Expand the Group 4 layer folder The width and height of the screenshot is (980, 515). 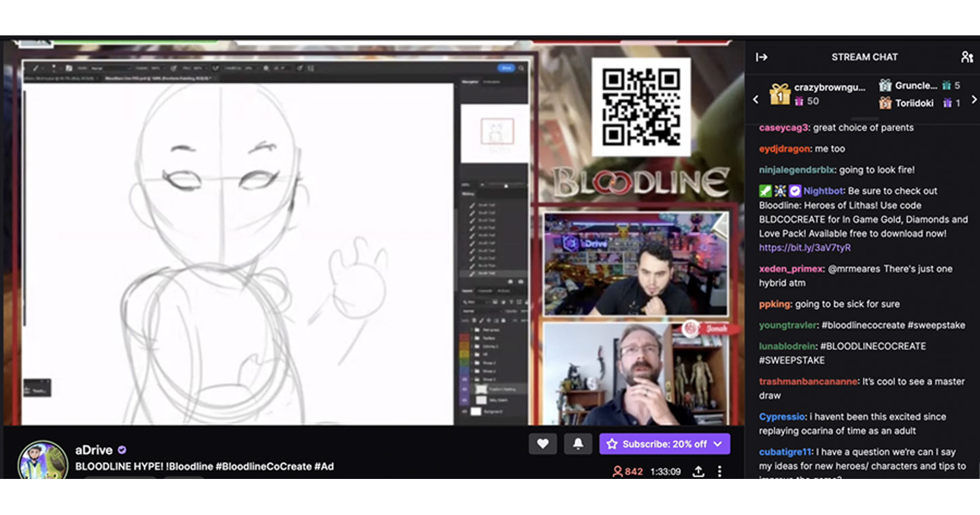pos(472,371)
